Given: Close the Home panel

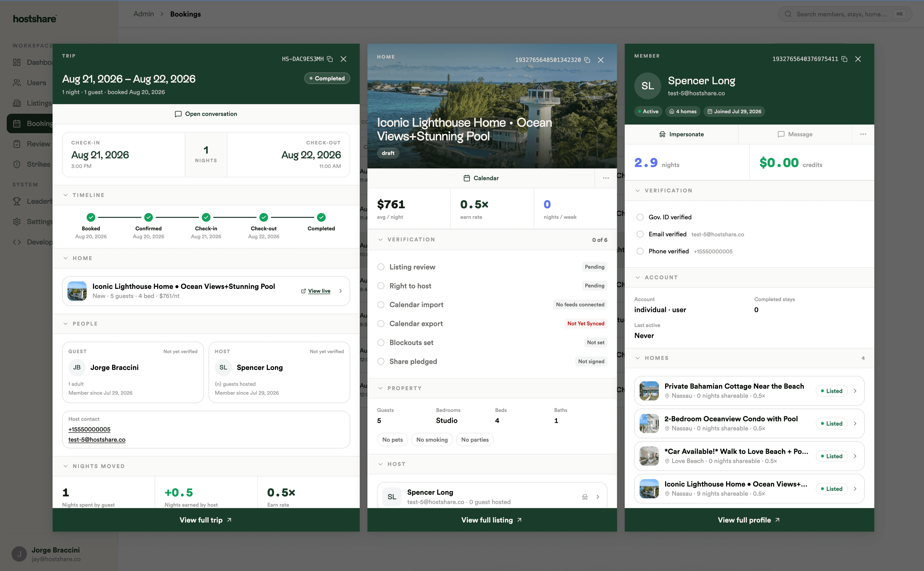Looking at the screenshot, I should pos(601,60).
